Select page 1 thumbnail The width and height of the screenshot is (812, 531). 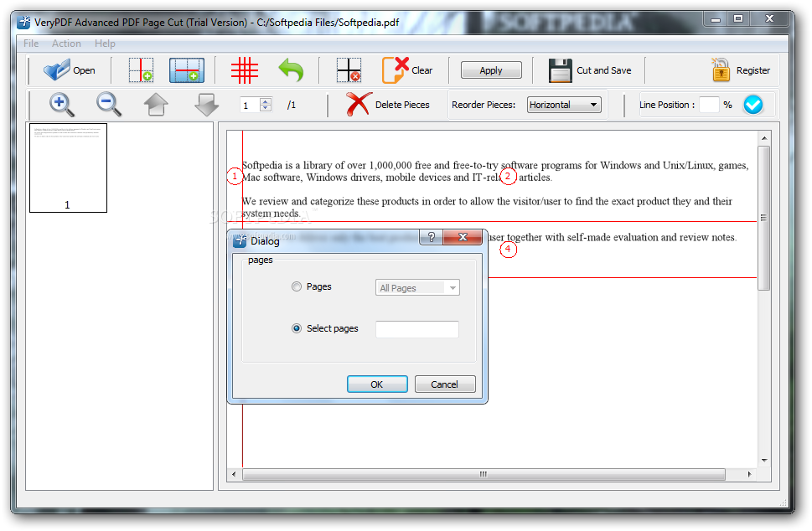(x=69, y=168)
